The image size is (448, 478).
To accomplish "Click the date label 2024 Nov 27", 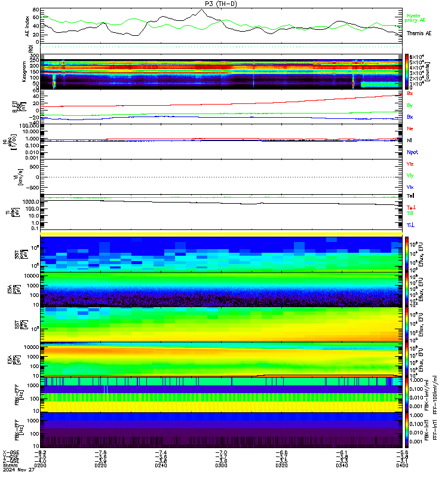I will tap(19, 470).
